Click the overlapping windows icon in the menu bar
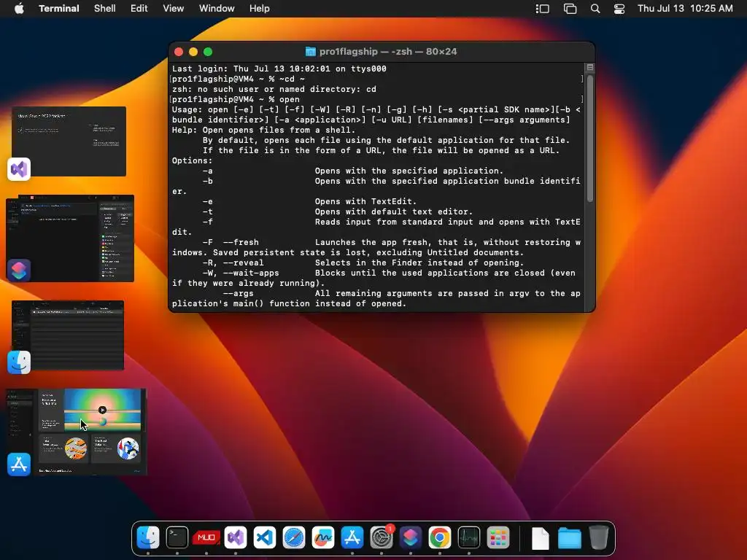747x560 pixels. tap(570, 9)
